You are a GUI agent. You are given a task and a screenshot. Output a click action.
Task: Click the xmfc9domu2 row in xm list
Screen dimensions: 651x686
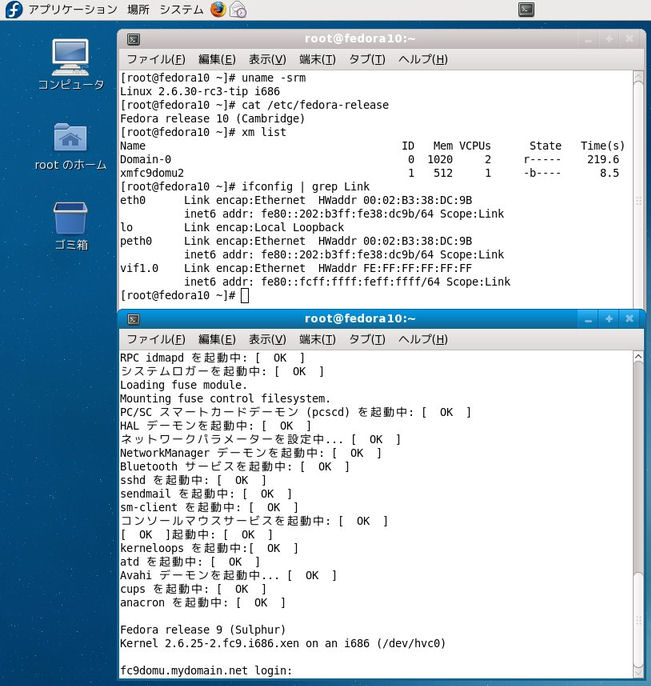[x=370, y=173]
